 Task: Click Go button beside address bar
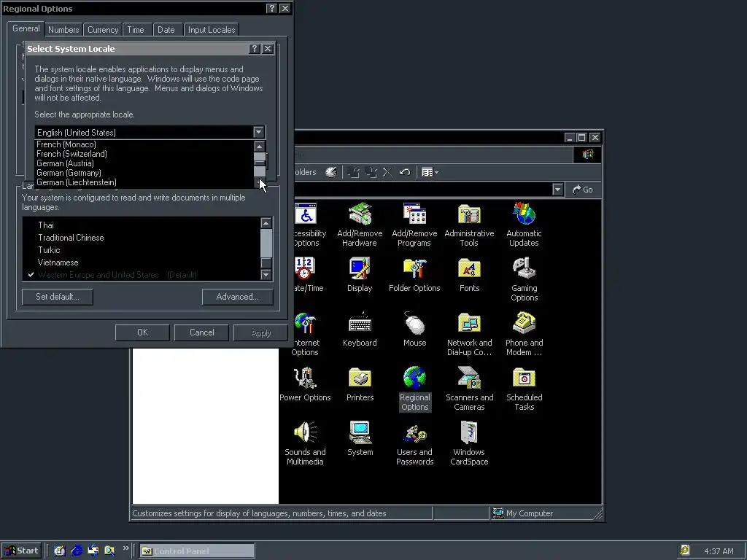click(582, 190)
